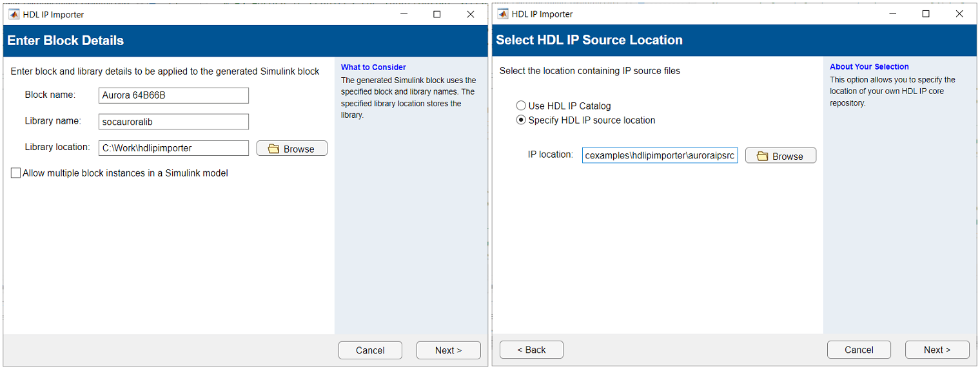
Task: Click folder icon beside Library location field
Action: 273,149
